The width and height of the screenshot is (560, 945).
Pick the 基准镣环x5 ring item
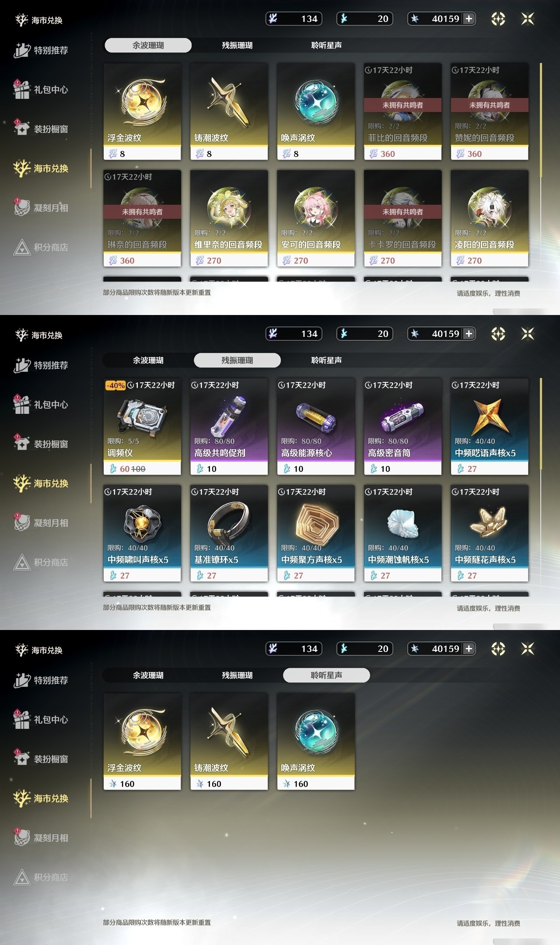pos(229,533)
